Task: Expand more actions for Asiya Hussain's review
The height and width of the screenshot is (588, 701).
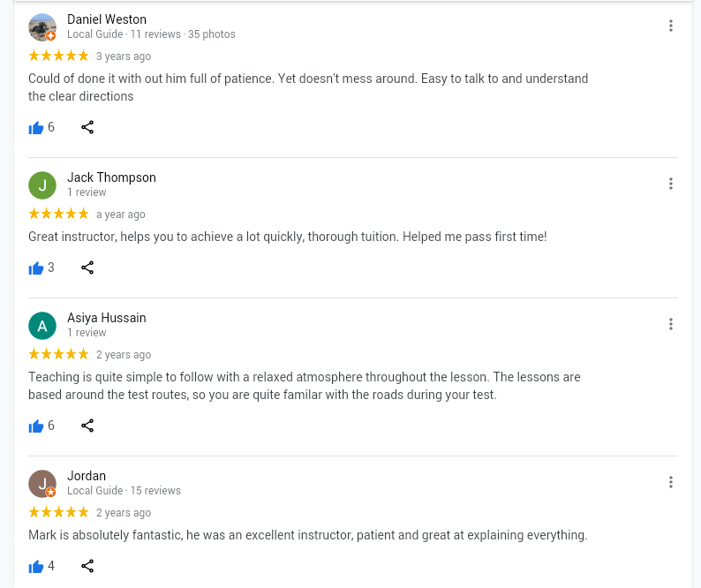Action: tap(671, 325)
